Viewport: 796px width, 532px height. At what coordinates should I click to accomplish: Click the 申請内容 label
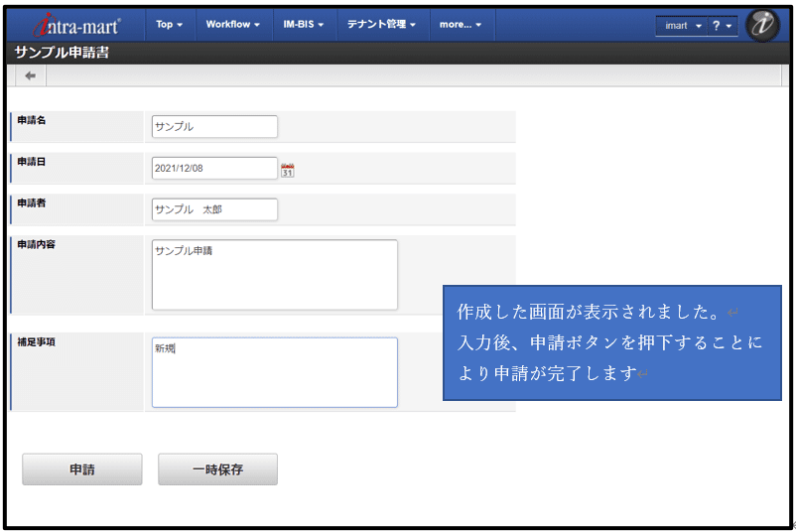click(x=36, y=244)
